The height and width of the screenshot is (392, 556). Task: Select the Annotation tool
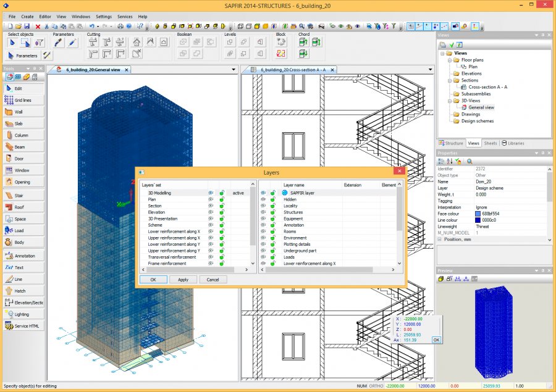click(x=23, y=256)
